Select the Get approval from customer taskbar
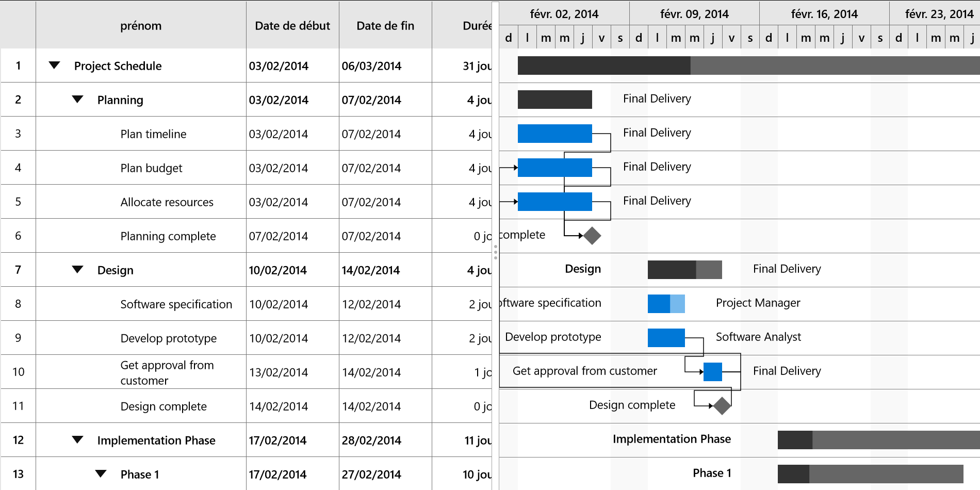Image resolution: width=980 pixels, height=490 pixels. tap(713, 372)
